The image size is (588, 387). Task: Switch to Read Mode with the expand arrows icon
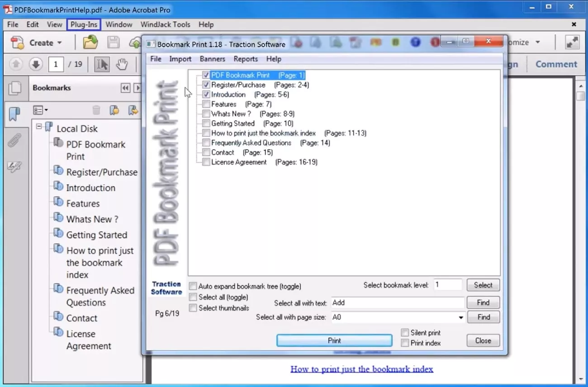pos(572,42)
